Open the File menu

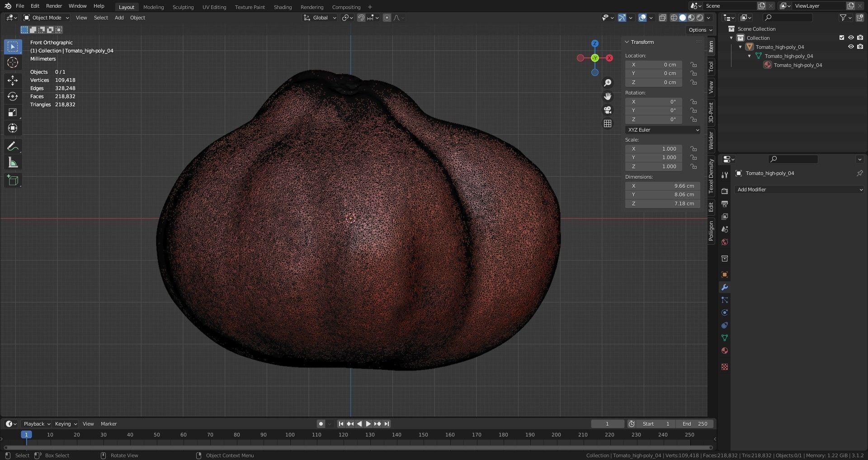[x=20, y=6]
